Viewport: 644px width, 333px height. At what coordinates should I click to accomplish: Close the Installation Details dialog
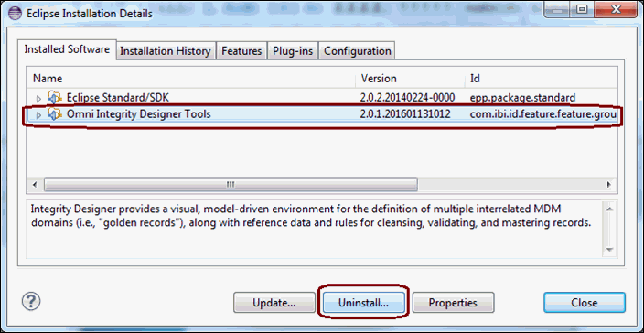pyautogui.click(x=584, y=303)
